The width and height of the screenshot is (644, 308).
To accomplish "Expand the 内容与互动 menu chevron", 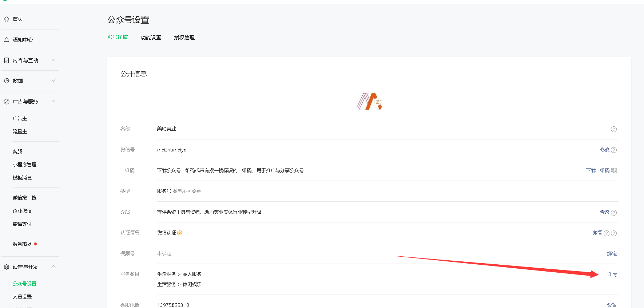I will tap(53, 60).
